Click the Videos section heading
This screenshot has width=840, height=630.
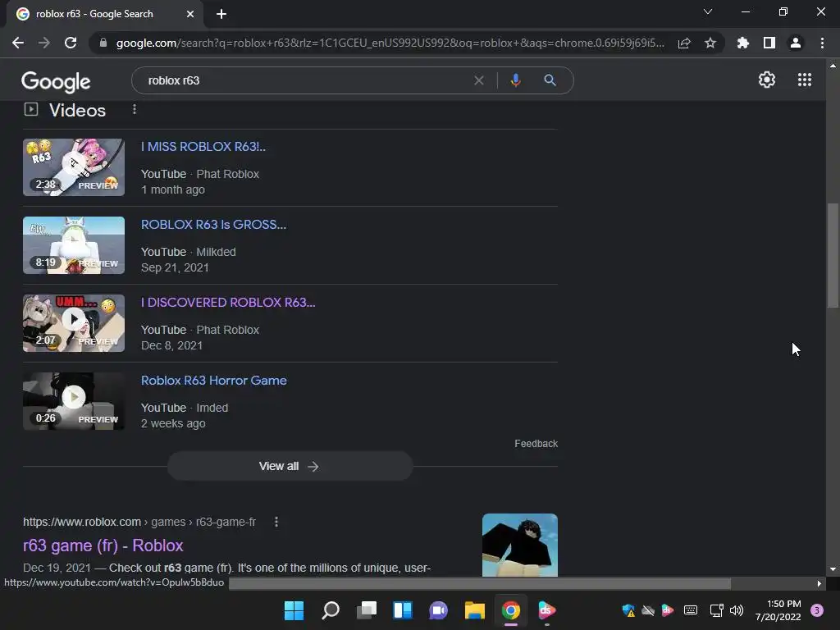tap(78, 111)
